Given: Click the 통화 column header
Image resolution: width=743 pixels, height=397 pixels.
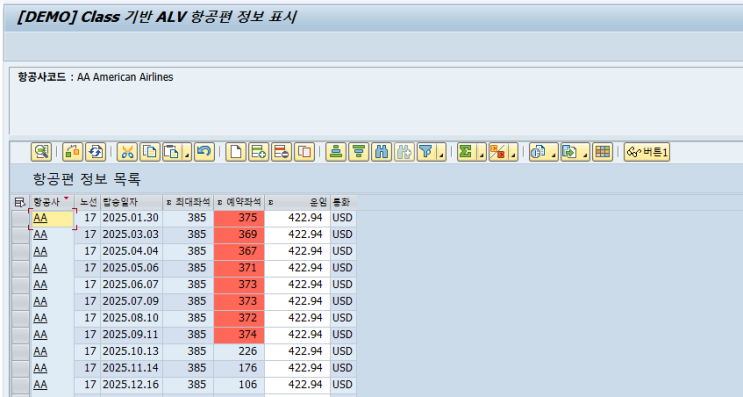Looking at the screenshot, I should (344, 202).
